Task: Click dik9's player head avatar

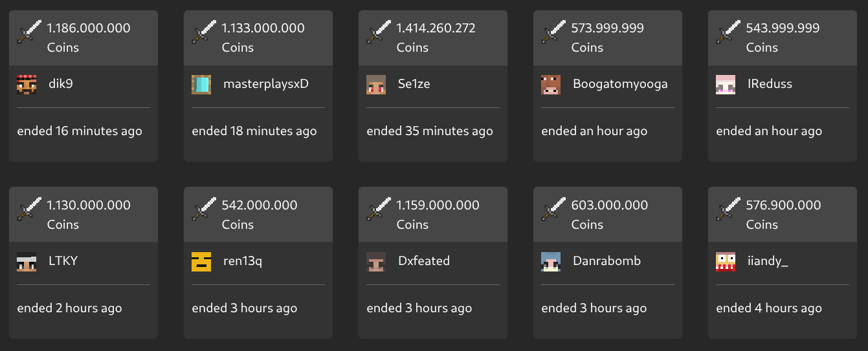Action: pos(27,84)
